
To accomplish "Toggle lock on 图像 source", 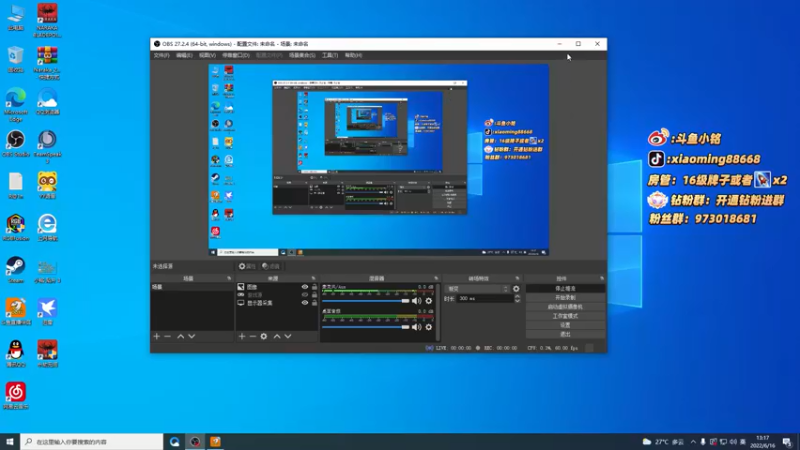I will (x=314, y=287).
